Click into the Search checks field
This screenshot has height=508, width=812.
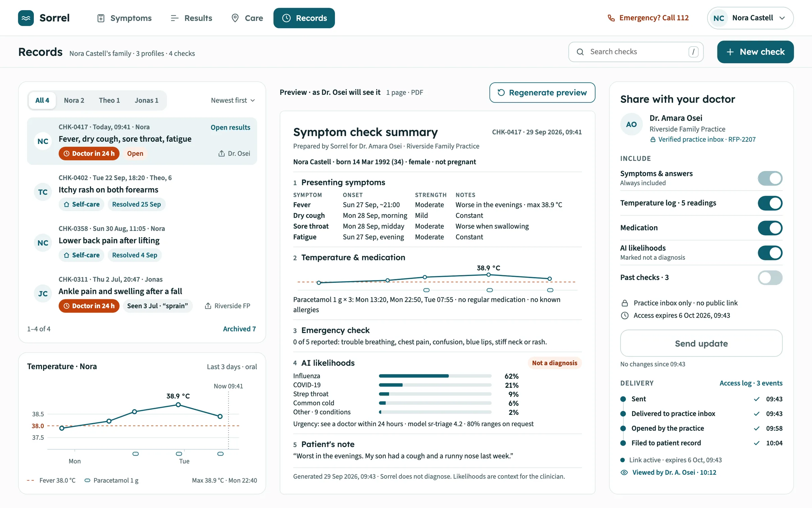[x=636, y=52]
